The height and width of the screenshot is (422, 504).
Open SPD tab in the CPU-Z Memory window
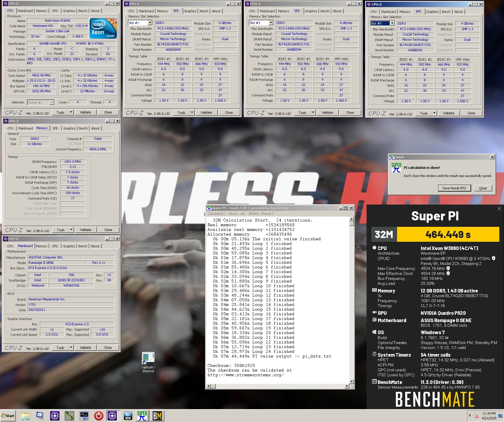click(x=55, y=128)
